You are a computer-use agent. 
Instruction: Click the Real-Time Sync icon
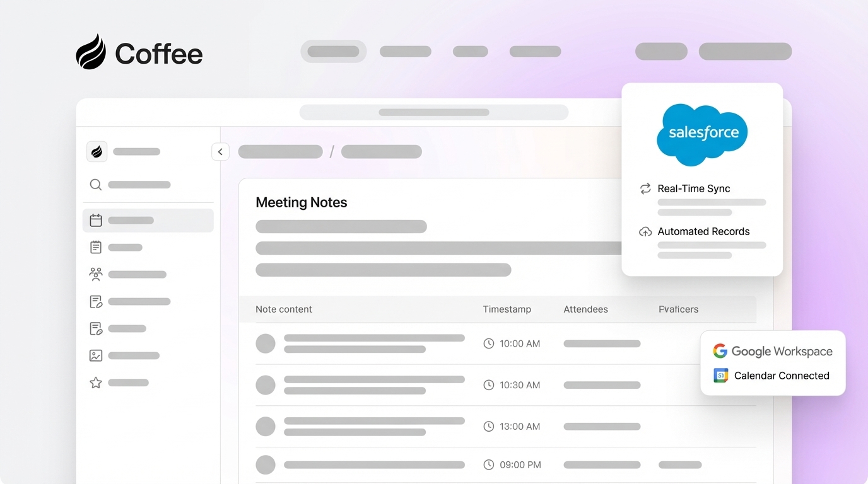645,188
